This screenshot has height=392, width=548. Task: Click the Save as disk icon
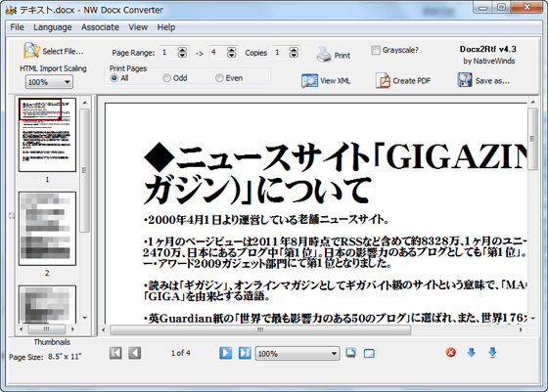[465, 80]
